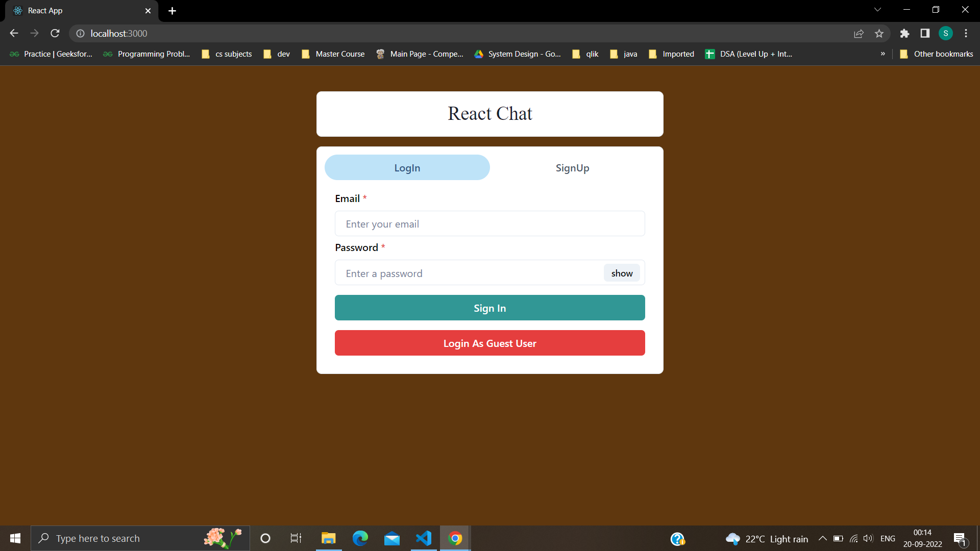Open Chrome extensions puzzle icon
The image size is (980, 551).
[x=904, y=33]
